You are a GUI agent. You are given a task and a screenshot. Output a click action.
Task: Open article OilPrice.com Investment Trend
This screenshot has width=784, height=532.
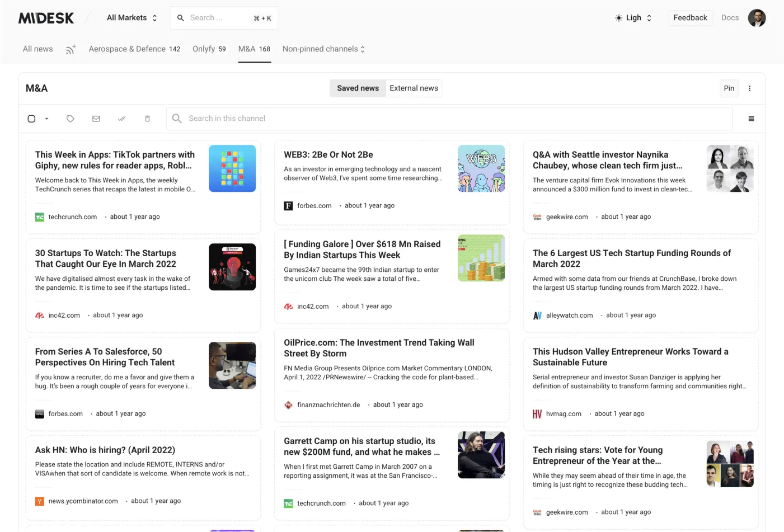pos(379,348)
